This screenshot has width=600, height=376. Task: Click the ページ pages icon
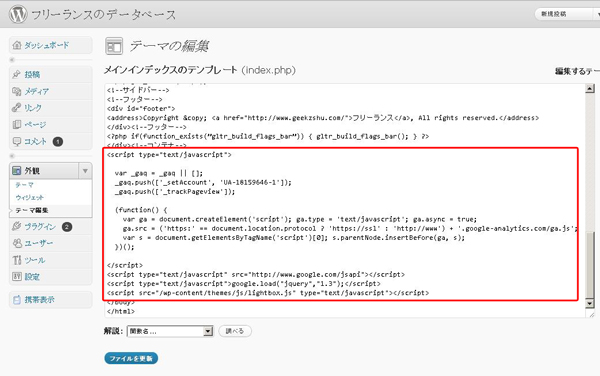pos(16,124)
